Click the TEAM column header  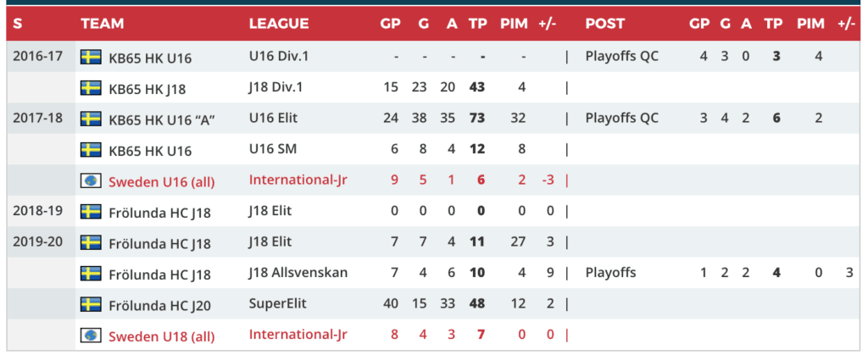tap(103, 24)
